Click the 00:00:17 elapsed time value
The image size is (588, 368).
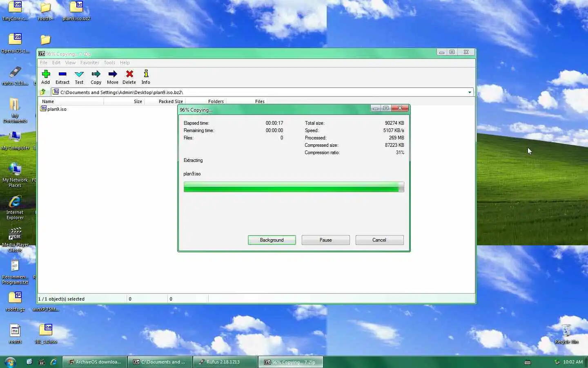point(274,123)
